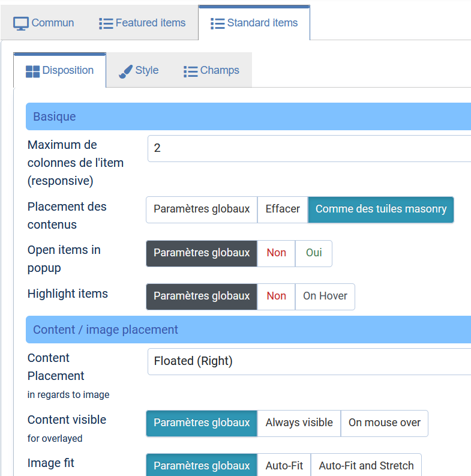Click the monitor icon on Commun tab
The width and height of the screenshot is (471, 476).
(x=21, y=23)
